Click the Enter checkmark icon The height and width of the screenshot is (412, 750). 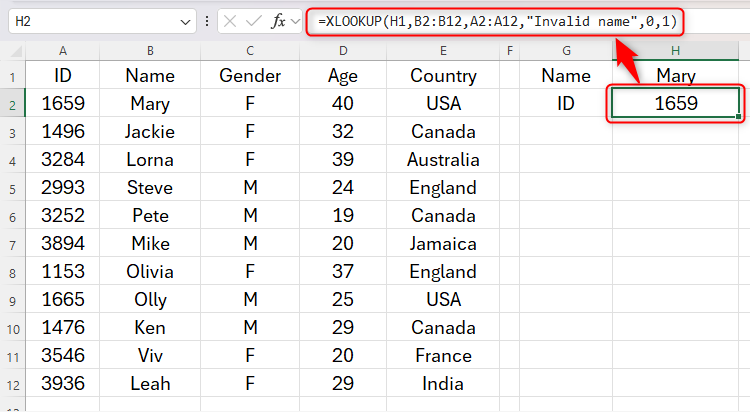point(253,21)
